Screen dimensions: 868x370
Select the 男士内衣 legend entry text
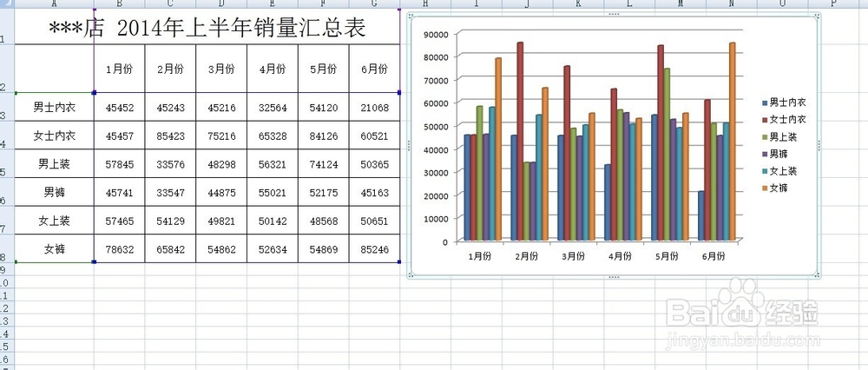click(788, 102)
